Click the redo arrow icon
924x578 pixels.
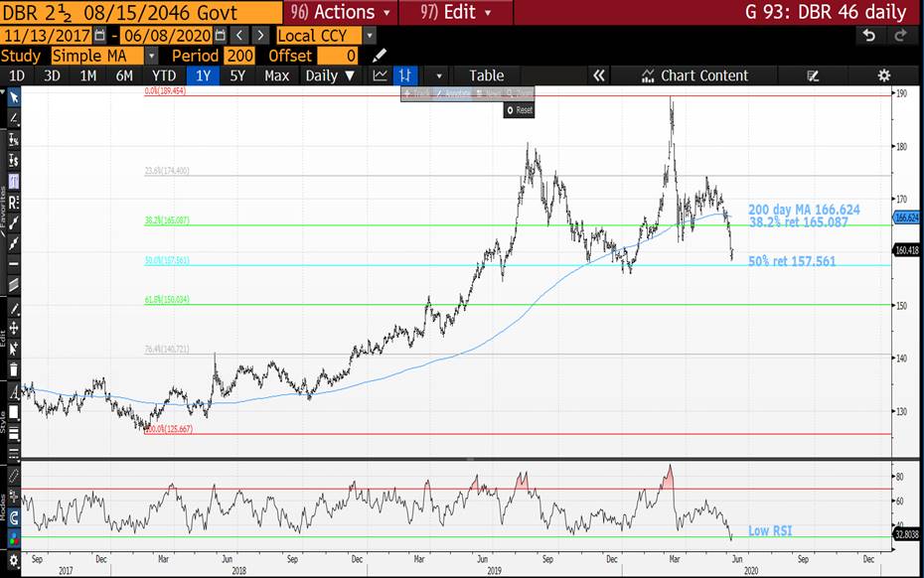point(900,35)
